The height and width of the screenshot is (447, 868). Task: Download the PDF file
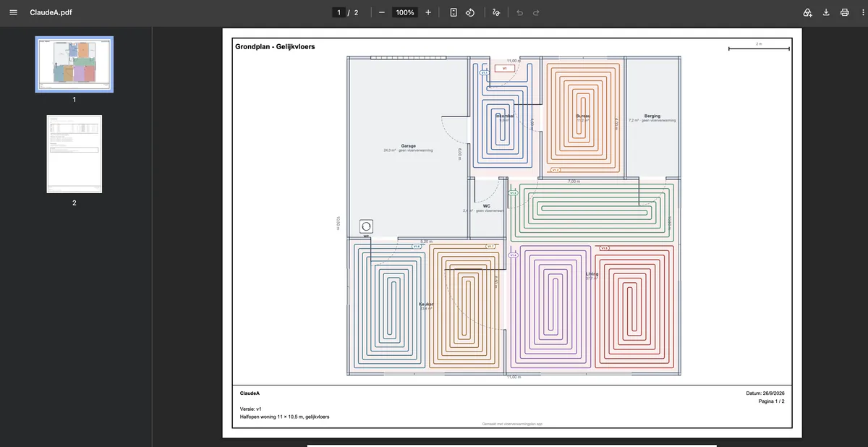point(826,12)
